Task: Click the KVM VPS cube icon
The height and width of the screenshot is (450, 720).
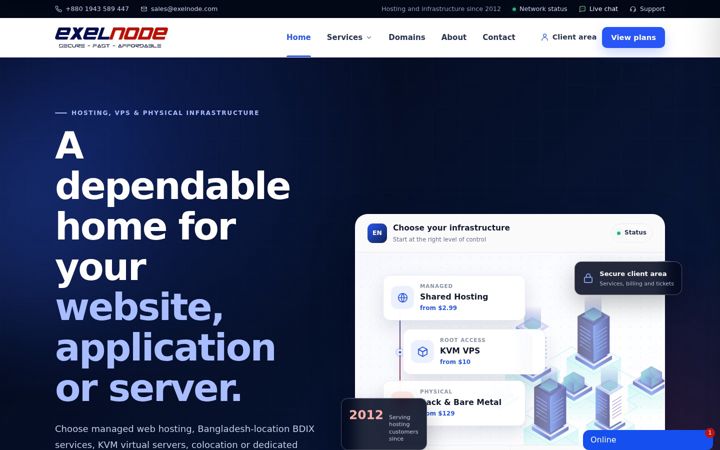Action: pyautogui.click(x=422, y=352)
